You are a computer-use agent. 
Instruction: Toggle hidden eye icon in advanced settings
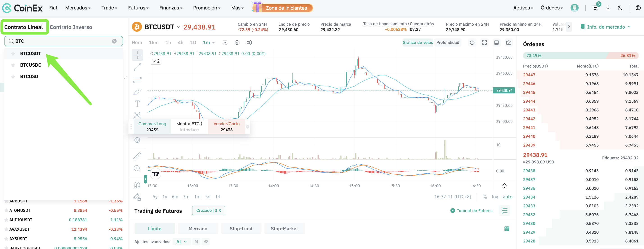pos(206,242)
